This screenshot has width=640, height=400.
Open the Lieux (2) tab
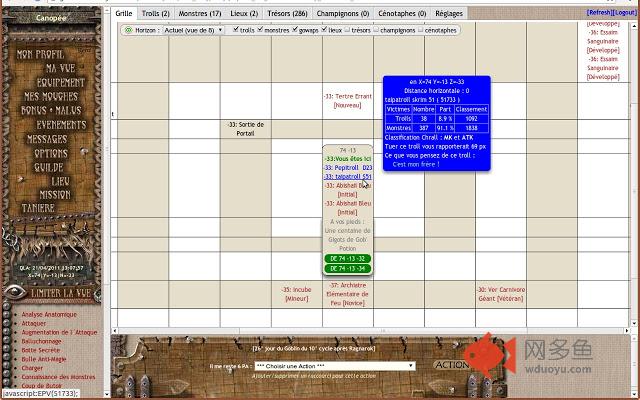pyautogui.click(x=244, y=13)
